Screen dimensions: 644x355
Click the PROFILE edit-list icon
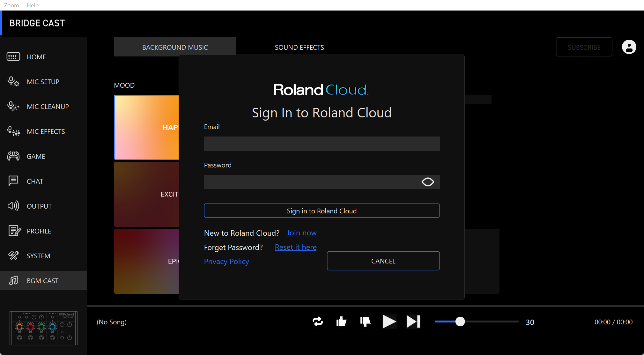click(14, 231)
